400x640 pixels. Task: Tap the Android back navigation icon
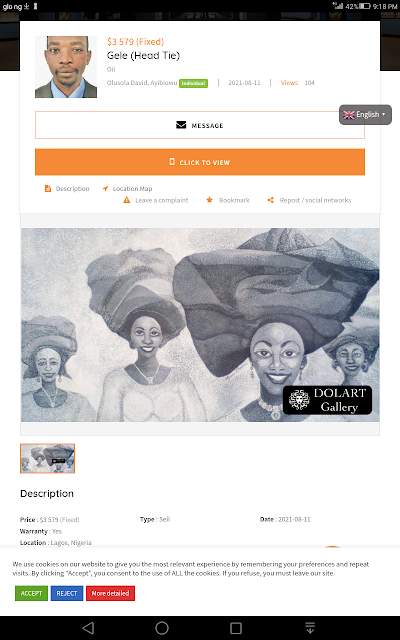click(x=88, y=628)
